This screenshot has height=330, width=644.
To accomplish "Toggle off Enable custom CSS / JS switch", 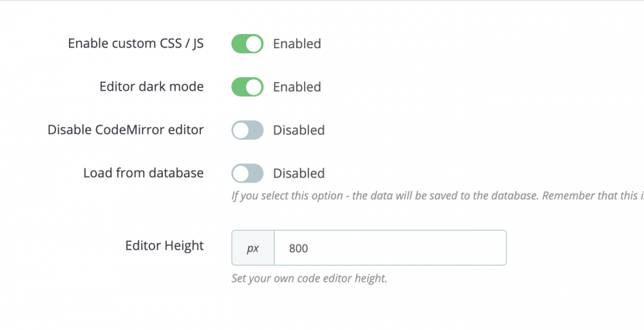I will 247,44.
